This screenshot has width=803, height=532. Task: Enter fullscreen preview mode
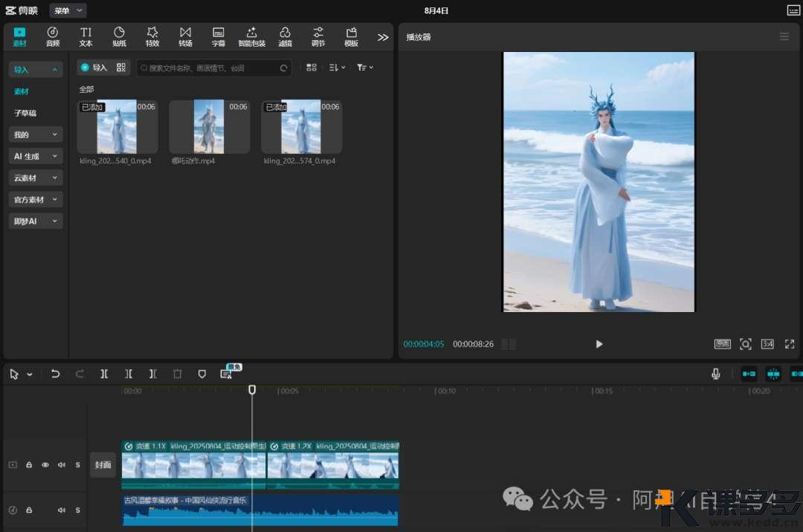[790, 344]
